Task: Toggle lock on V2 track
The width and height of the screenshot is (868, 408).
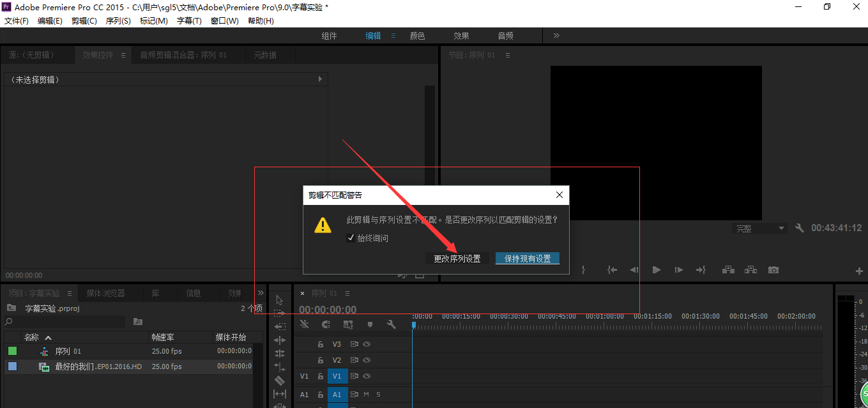Action: click(x=321, y=360)
